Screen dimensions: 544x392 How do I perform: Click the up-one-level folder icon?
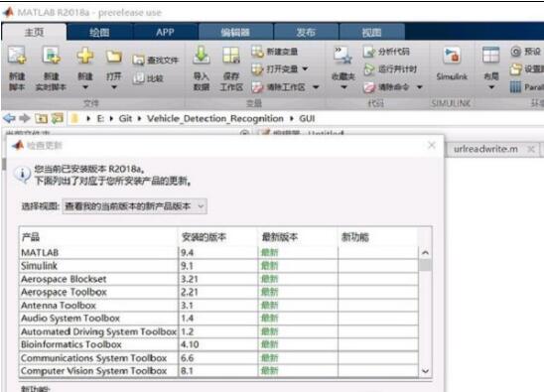41,119
